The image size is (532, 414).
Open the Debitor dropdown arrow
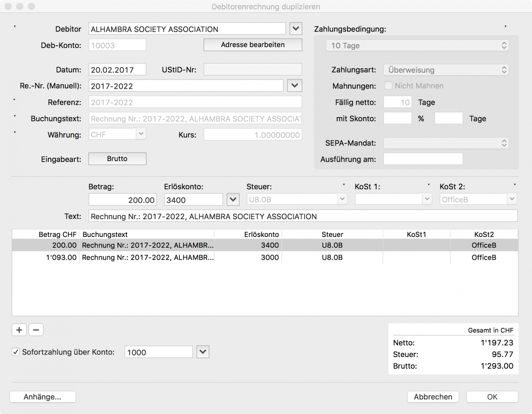(296, 29)
